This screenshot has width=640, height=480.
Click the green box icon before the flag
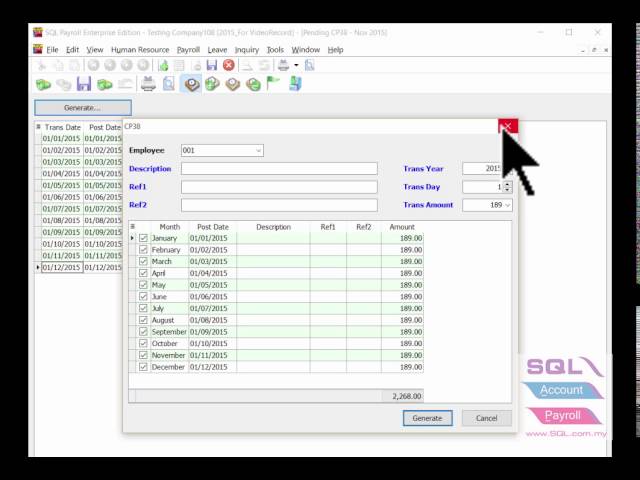click(253, 84)
